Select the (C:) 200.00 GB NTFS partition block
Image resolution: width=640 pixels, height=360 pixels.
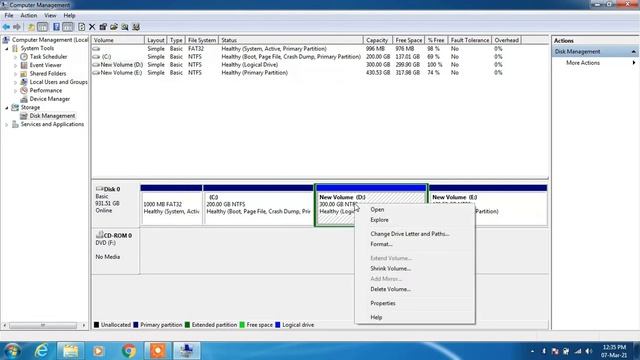coord(258,205)
